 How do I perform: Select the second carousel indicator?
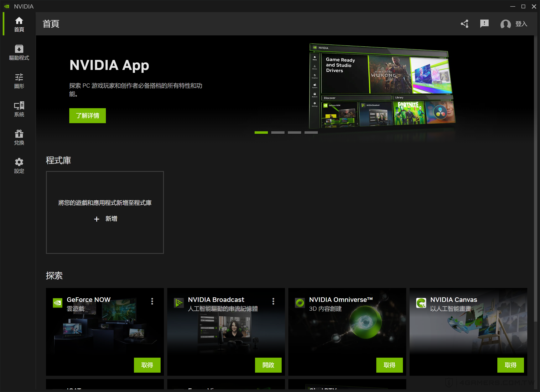point(278,132)
